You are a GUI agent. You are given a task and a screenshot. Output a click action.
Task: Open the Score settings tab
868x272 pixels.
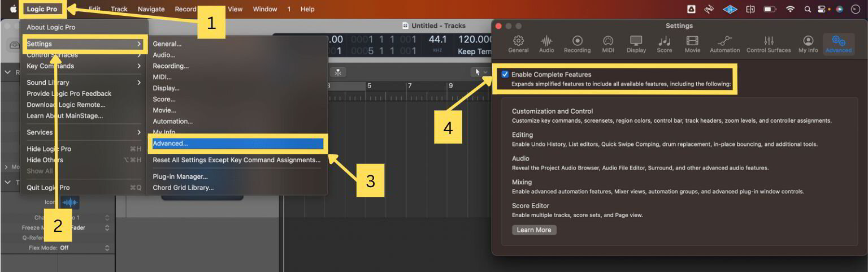pyautogui.click(x=665, y=44)
